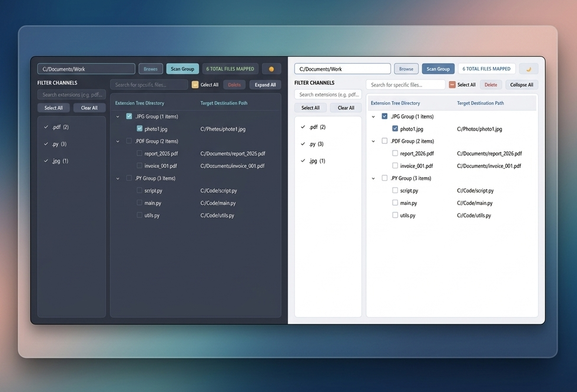Uncheck photo1.jpg checkbox in light panel
Viewport: 577px width, 392px height.
pos(395,128)
